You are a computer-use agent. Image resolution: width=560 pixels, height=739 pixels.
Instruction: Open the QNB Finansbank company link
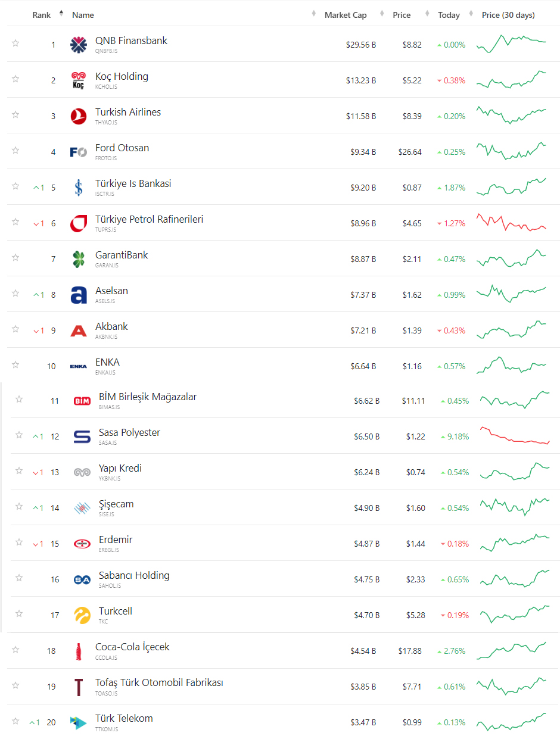coord(131,40)
